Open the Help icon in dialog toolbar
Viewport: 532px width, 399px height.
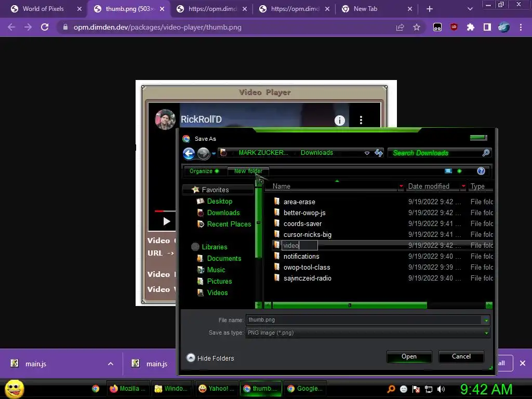(x=481, y=171)
